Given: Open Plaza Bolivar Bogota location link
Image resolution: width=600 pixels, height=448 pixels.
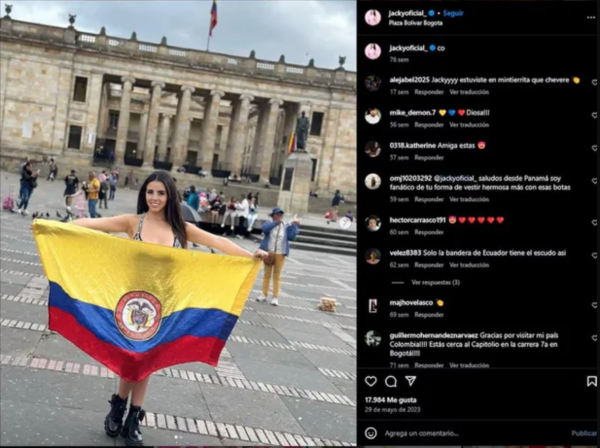Looking at the screenshot, I should (x=416, y=23).
